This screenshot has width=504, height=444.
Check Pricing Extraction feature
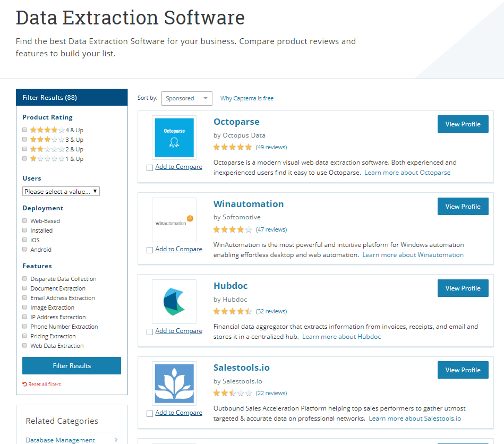point(24,336)
